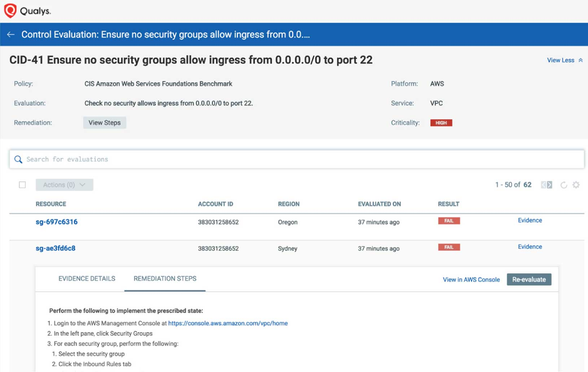Open table settings gear
588x372 pixels.
(576, 185)
